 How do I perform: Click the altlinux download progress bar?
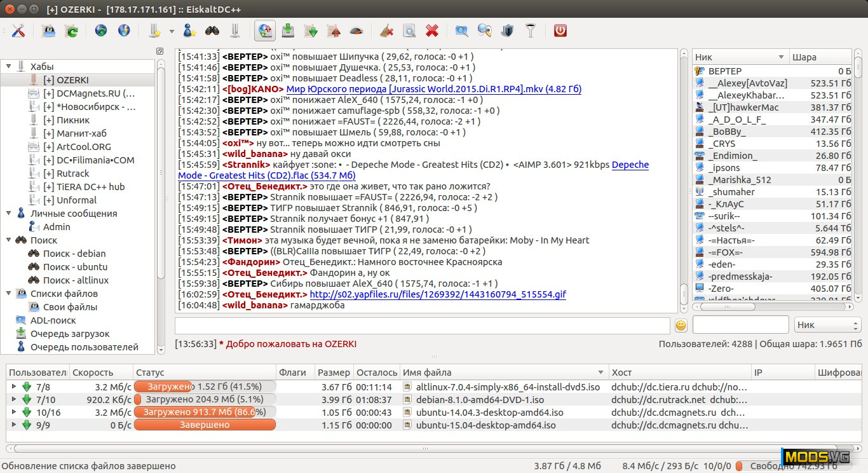coord(205,387)
